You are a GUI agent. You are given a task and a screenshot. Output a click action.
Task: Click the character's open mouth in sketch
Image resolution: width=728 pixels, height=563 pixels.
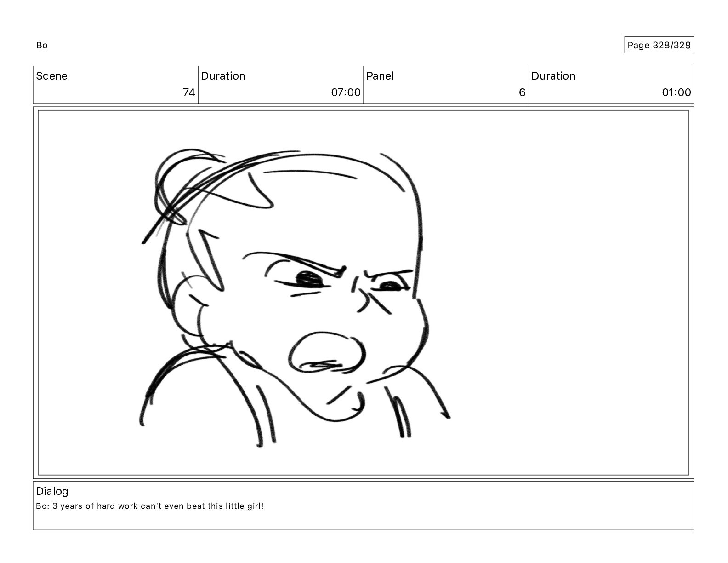click(327, 353)
